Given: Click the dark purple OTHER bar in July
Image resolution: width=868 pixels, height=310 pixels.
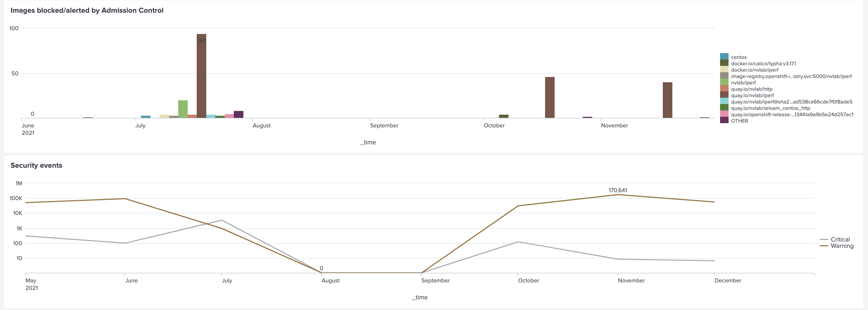Looking at the screenshot, I should click(239, 114).
